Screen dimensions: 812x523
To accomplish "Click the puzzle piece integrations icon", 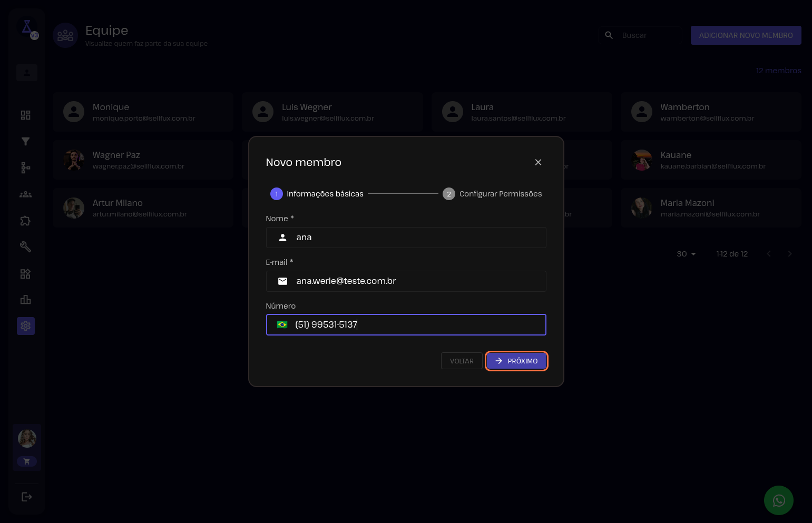I will tap(25, 221).
